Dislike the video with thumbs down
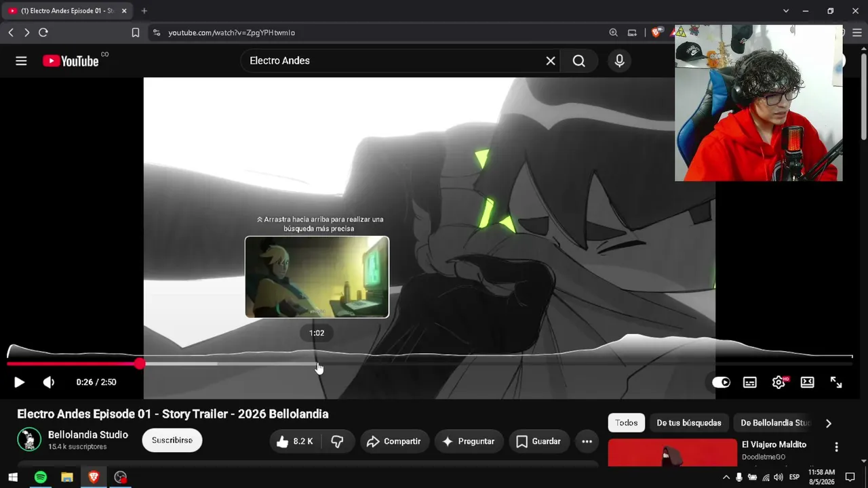This screenshot has height=488, width=868. pyautogui.click(x=337, y=441)
